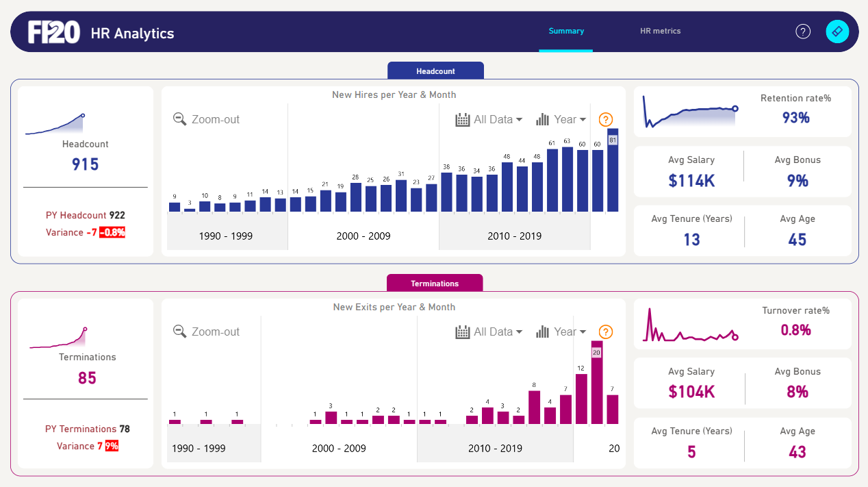Click the Zoom-out magnifier in New Exits chart

180,332
